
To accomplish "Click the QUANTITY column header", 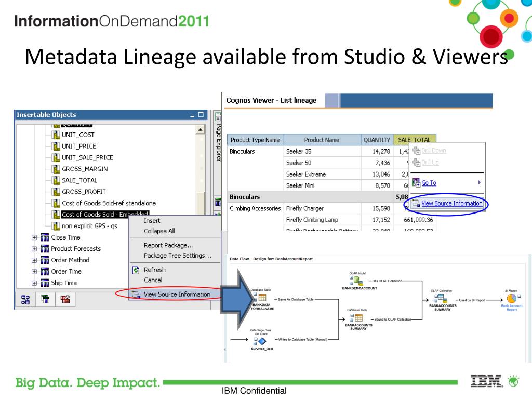I will pyautogui.click(x=377, y=140).
